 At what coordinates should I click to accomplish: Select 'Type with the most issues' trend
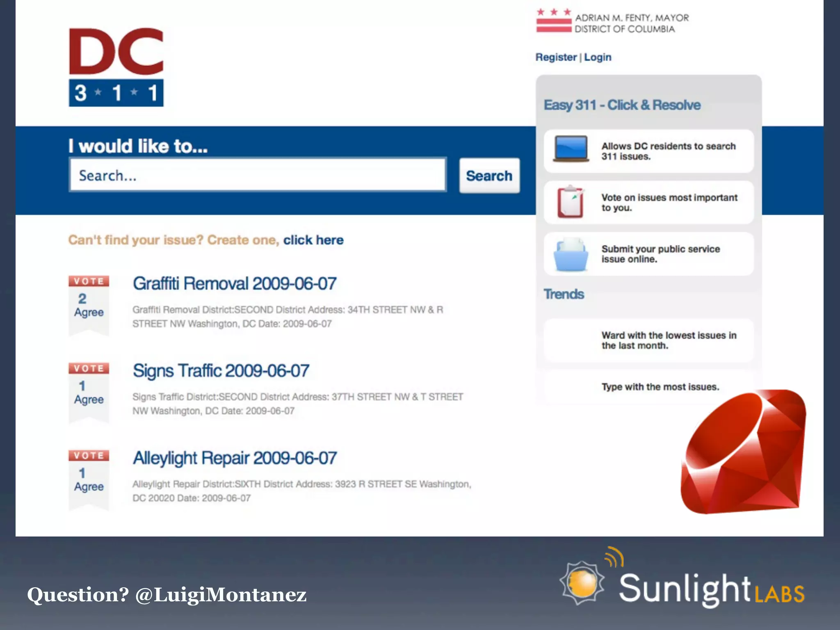[x=660, y=387]
